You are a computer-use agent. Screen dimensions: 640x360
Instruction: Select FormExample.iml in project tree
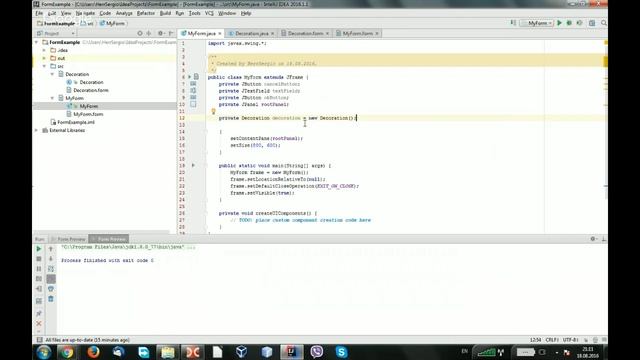point(76,122)
